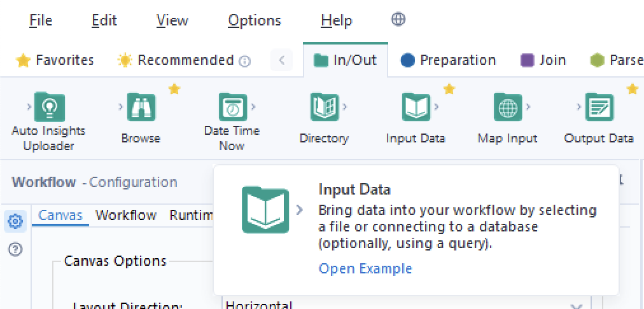Select the Directory tool icon
This screenshot has height=309, width=644.
coord(324,107)
